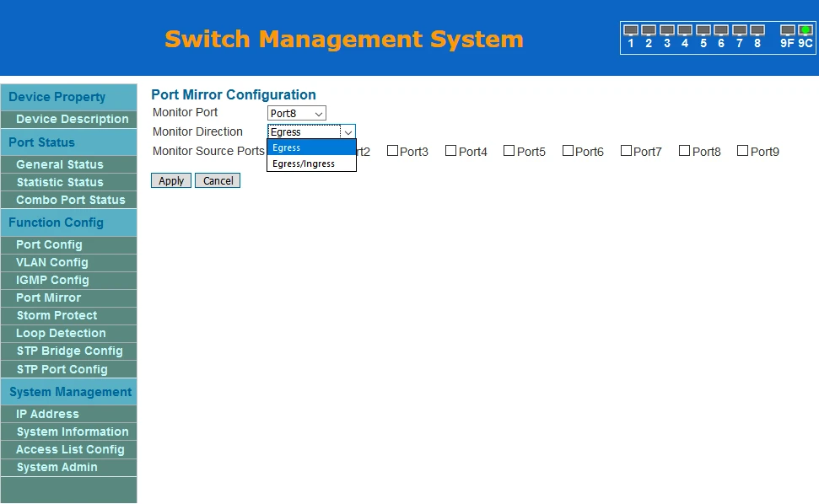Tick the Port9 monitor source checkbox
The width and height of the screenshot is (819, 504).
pos(742,151)
